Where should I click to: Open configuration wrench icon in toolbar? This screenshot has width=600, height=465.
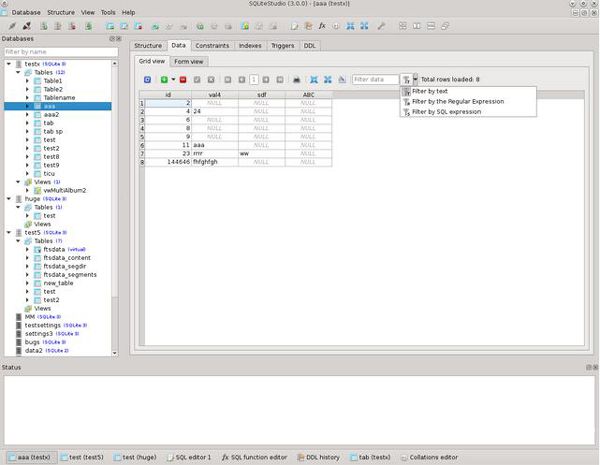[x=381, y=26]
